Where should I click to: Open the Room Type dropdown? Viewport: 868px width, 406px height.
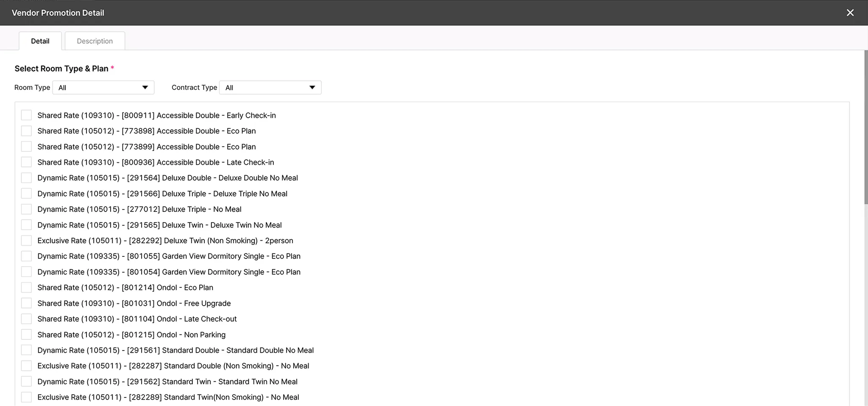103,88
